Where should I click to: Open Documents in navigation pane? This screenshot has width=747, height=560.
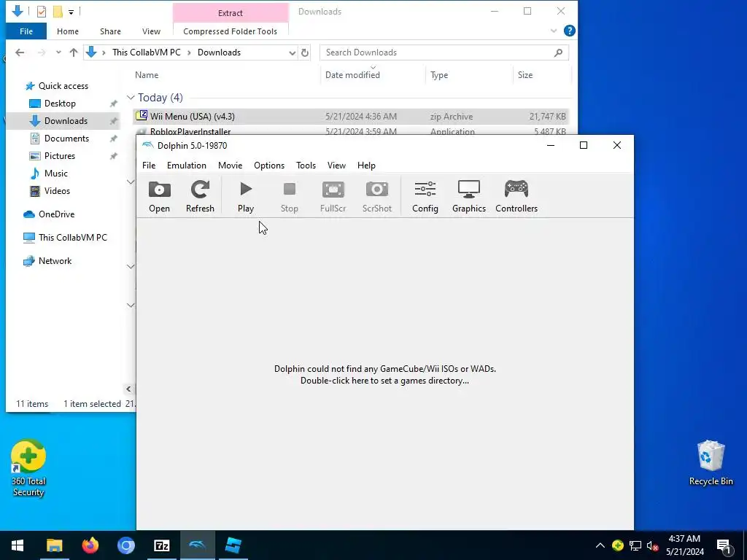[66, 139]
